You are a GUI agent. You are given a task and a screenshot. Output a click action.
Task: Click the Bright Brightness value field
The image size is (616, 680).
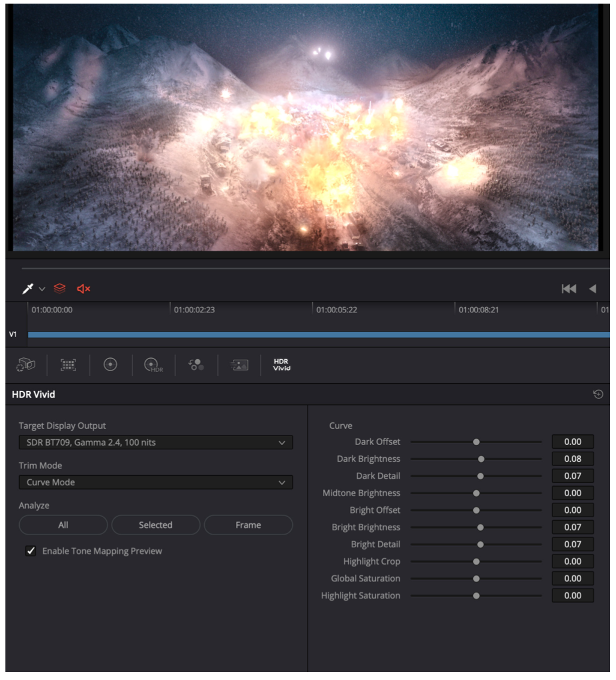(x=573, y=527)
